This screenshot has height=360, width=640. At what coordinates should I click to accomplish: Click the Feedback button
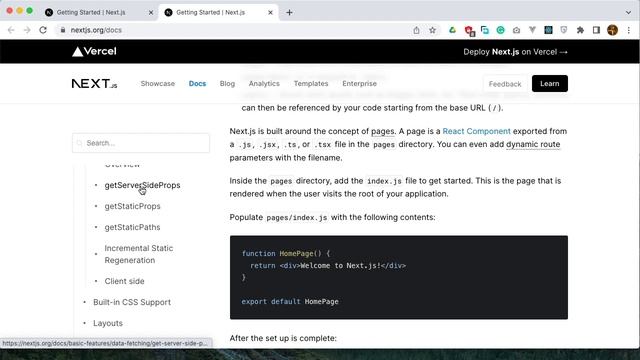click(x=505, y=84)
